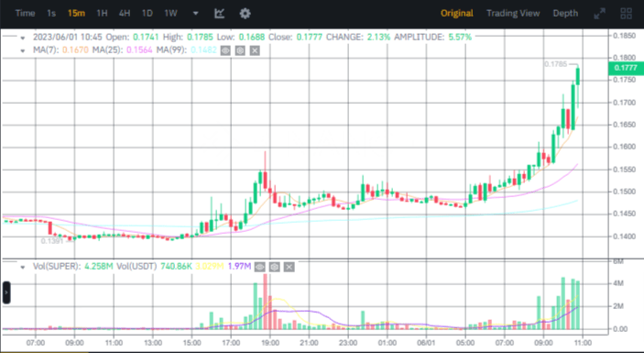Switch to 1H interval
The image size is (644, 353).
(102, 13)
